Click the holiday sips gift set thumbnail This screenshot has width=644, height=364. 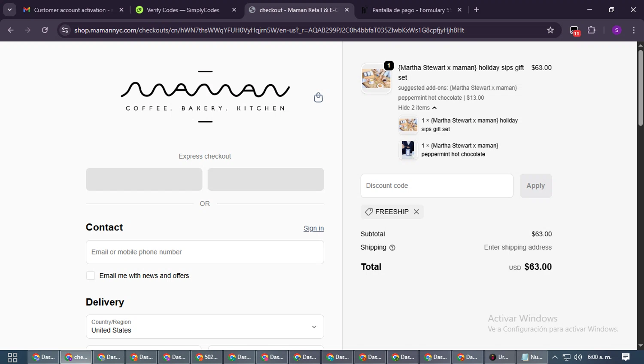[x=408, y=125]
